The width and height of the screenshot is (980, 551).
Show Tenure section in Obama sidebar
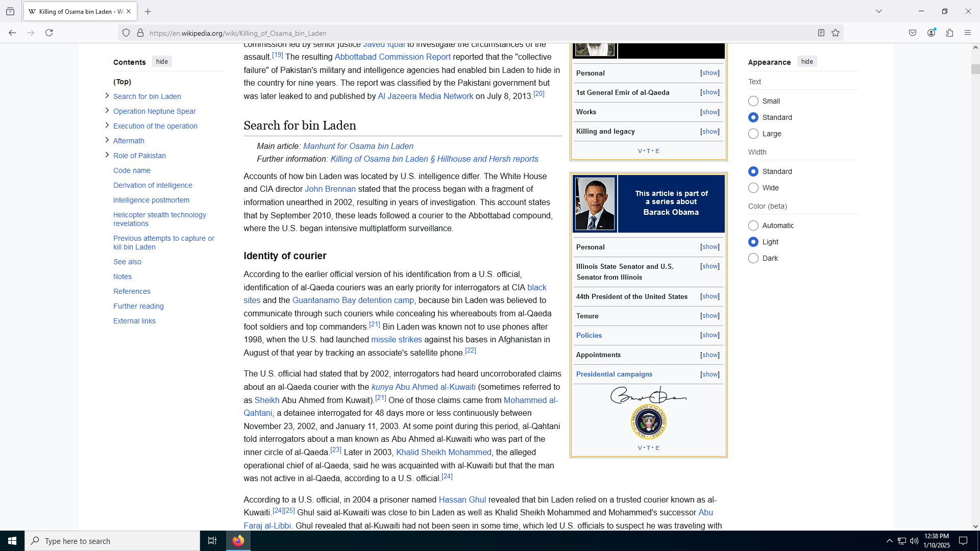click(x=710, y=316)
